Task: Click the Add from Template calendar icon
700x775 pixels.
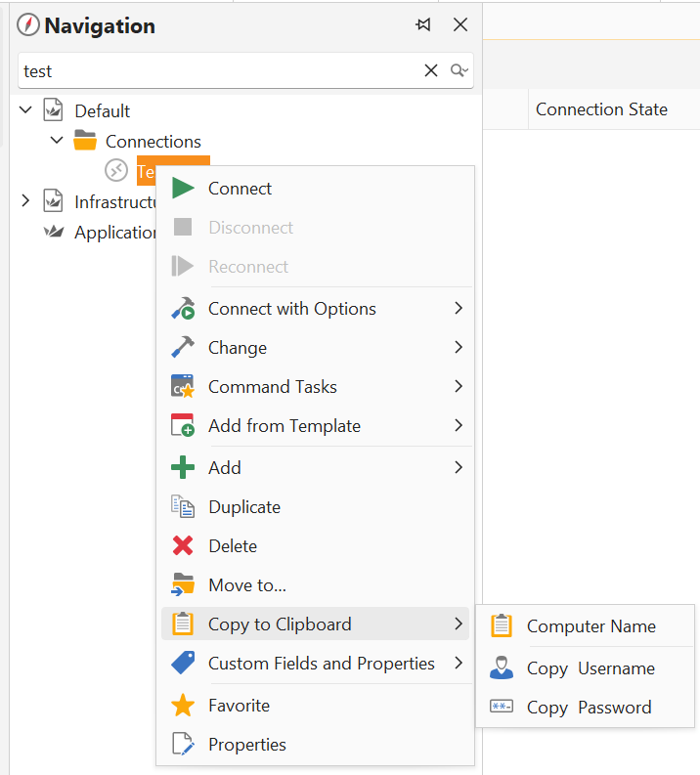Action: point(183,426)
